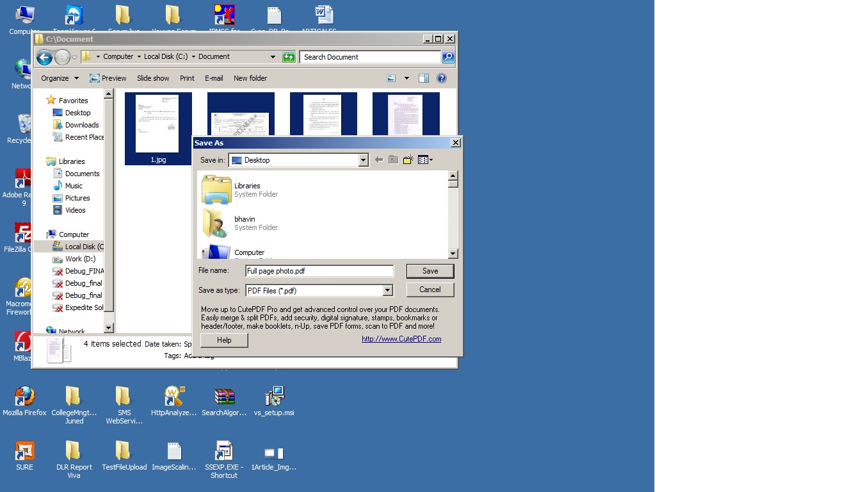Expand Local Disk (C:) breadcrumb arrow
The height and width of the screenshot is (492, 868).
[x=193, y=57]
